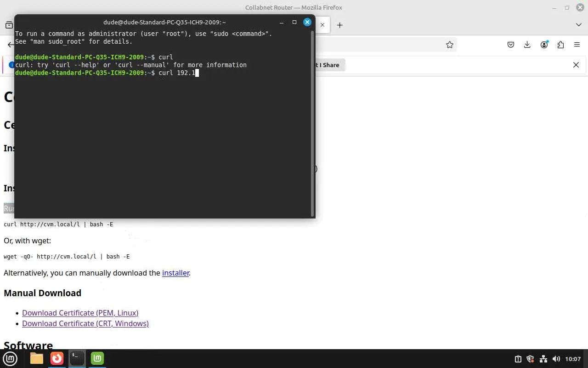Open the Firefox Downloads panel

pos(527,45)
